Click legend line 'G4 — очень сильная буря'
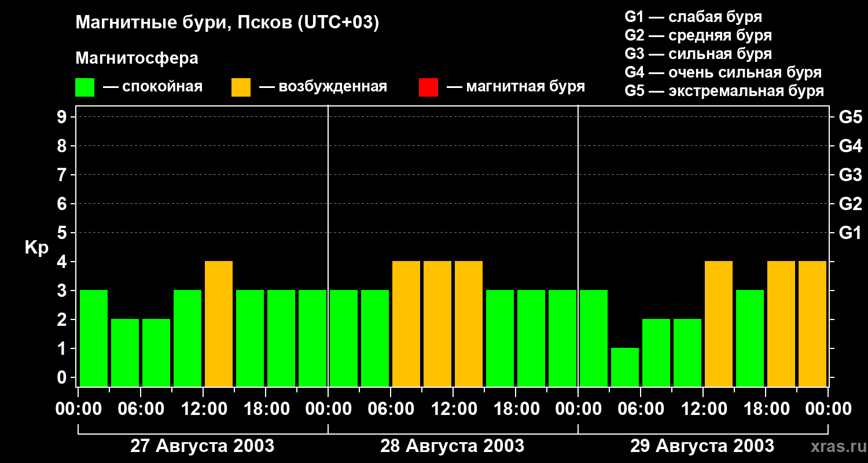Screen dimensions: 868x463 pyautogui.click(x=723, y=72)
